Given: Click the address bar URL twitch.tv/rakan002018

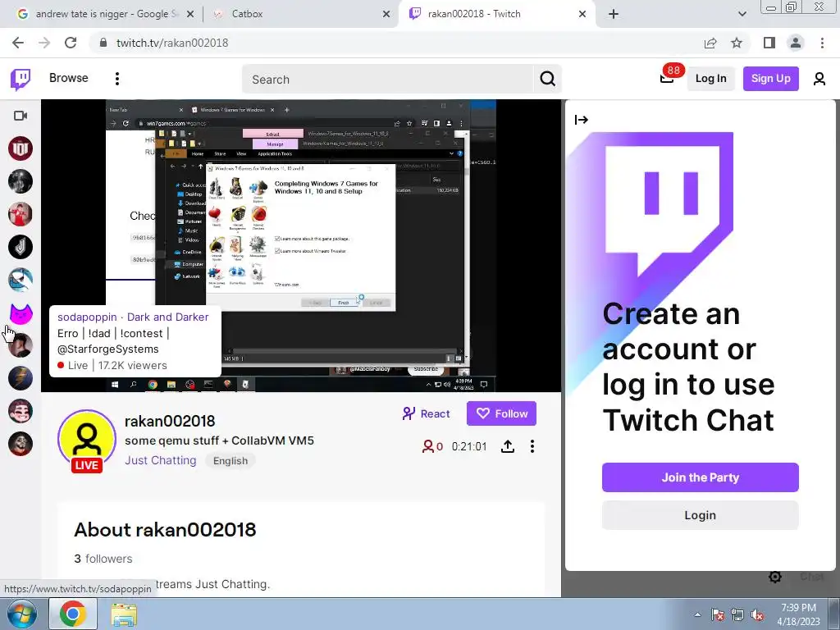Looking at the screenshot, I should (172, 43).
